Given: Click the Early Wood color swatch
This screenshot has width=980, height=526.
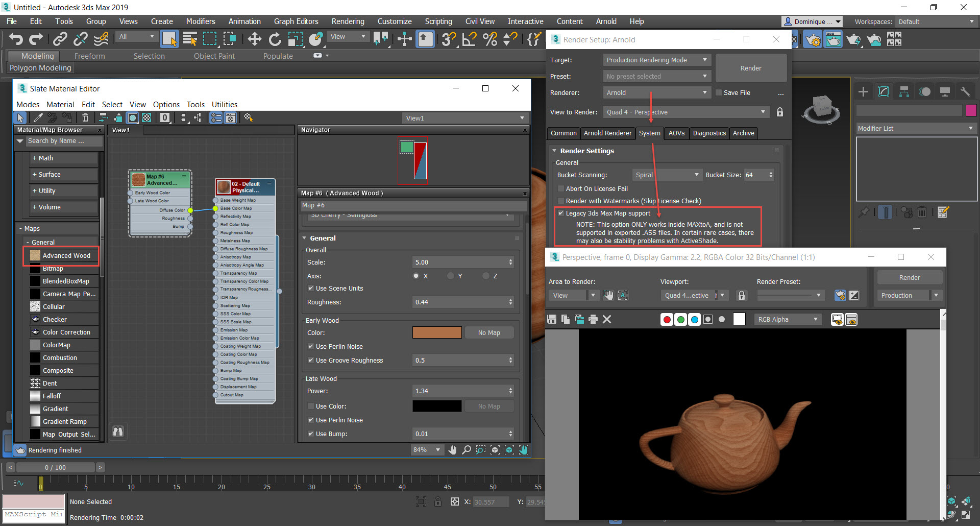Looking at the screenshot, I should coord(437,333).
